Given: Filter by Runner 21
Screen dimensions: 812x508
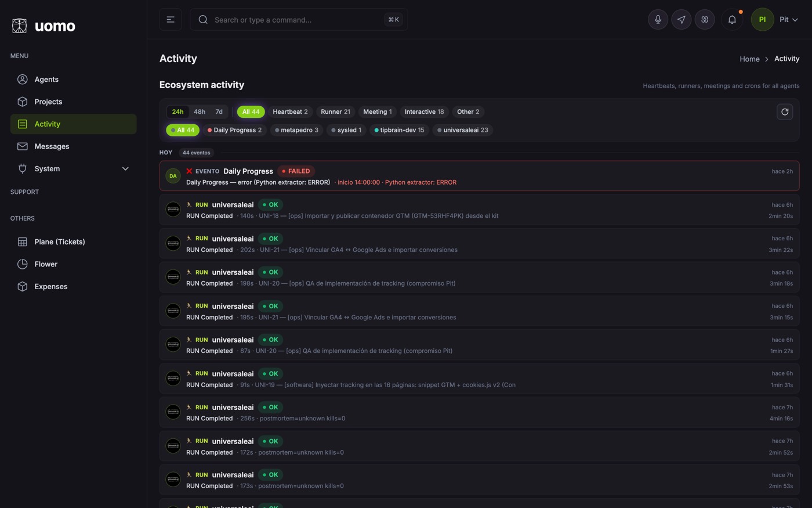Looking at the screenshot, I should [335, 112].
